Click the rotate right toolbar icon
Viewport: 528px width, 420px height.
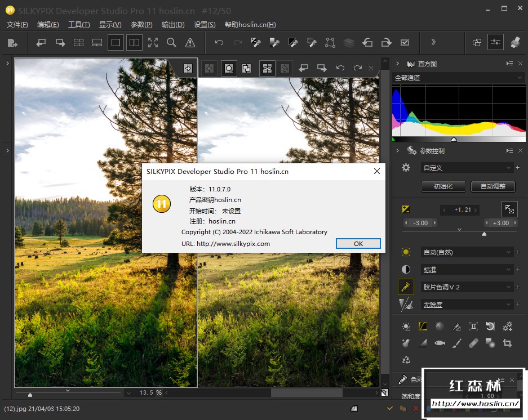click(x=386, y=42)
